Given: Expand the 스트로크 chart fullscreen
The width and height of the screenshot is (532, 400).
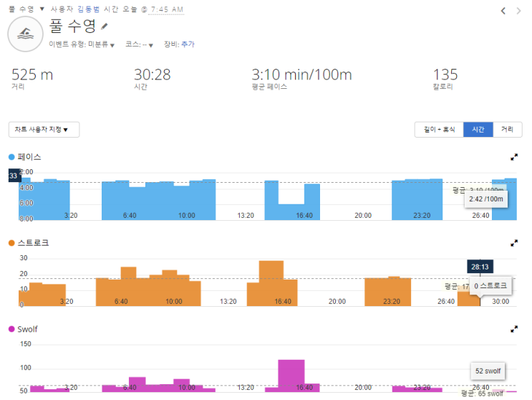Looking at the screenshot, I should (x=514, y=243).
